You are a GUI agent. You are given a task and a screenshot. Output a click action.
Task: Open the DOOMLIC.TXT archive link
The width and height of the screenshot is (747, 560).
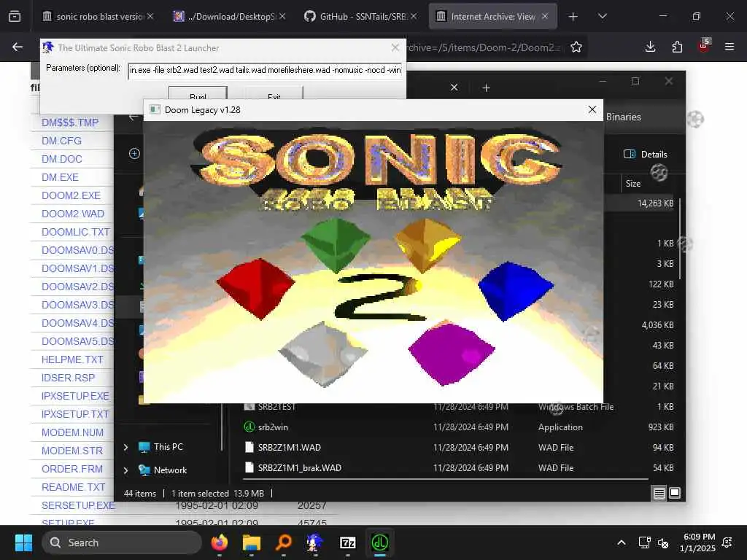76,232
